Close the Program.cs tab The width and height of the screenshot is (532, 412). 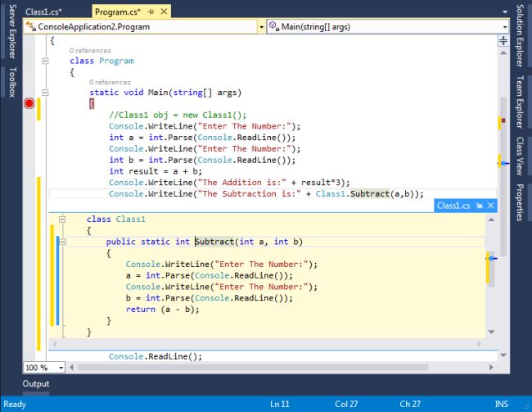[x=163, y=12]
